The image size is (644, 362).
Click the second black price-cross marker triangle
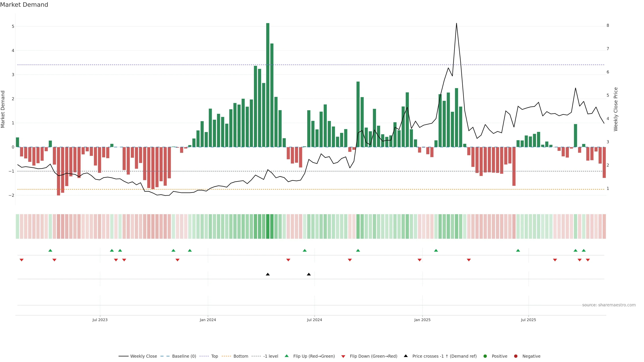[309, 274]
